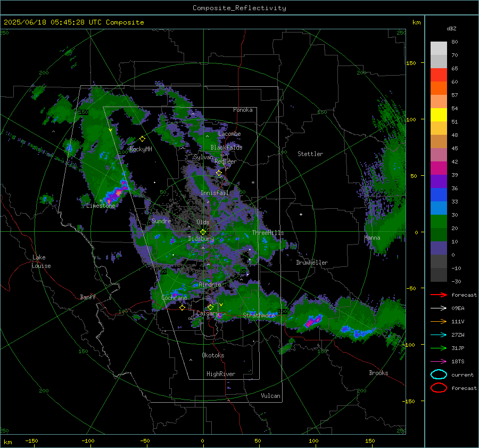Click the Composite_Reflectivity title text
This screenshot has height=448, width=479.
[x=240, y=8]
